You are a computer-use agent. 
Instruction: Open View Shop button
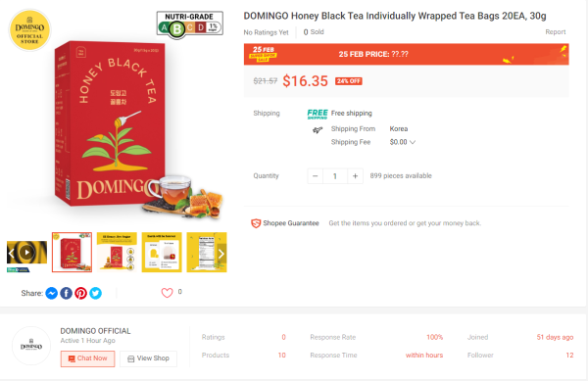click(x=149, y=358)
